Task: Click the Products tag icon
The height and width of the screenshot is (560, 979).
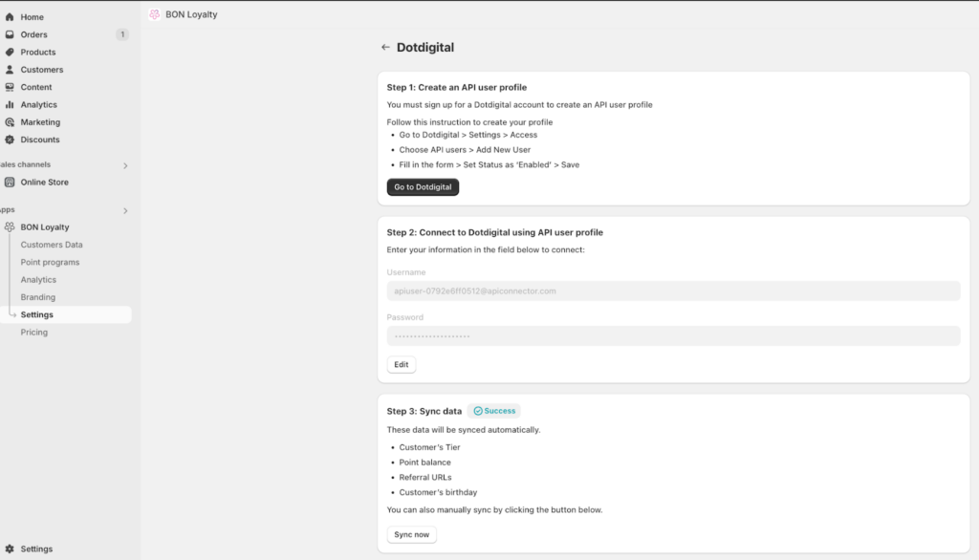Action: (10, 52)
